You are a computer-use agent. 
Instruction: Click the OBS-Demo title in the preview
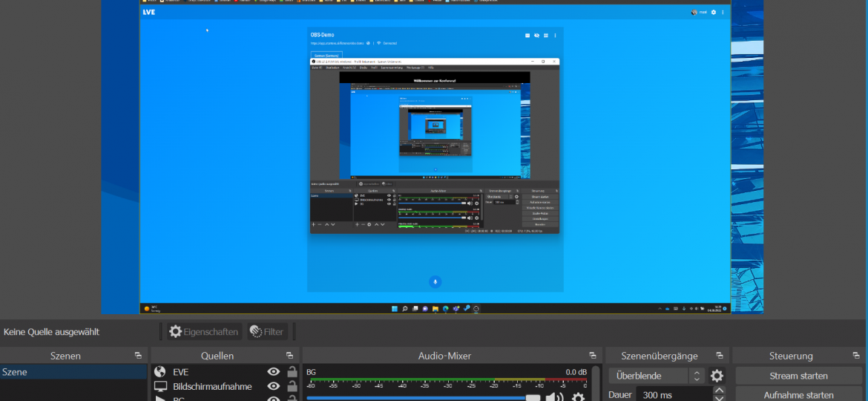coord(323,35)
